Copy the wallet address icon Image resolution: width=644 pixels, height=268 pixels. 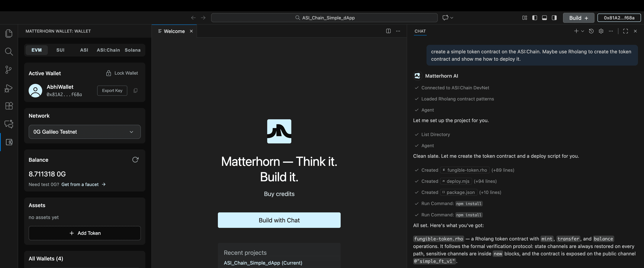(135, 91)
